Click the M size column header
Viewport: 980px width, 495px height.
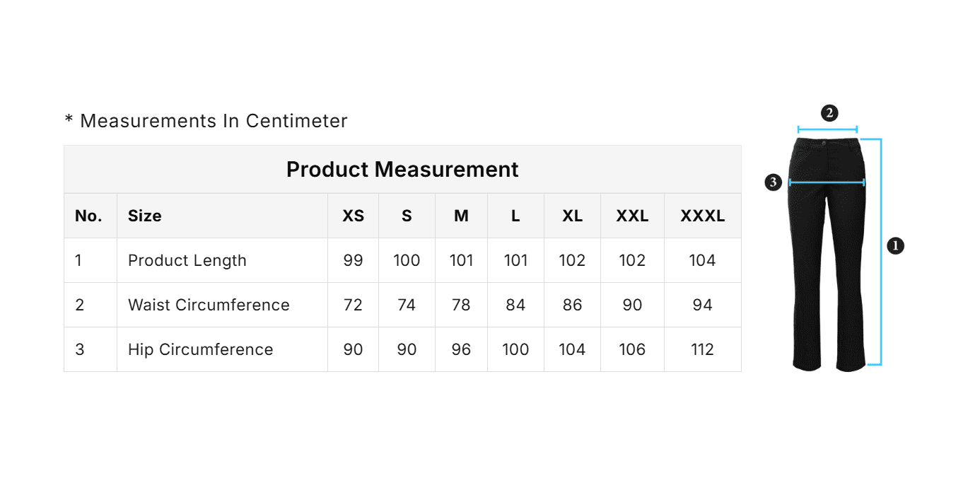(x=461, y=216)
